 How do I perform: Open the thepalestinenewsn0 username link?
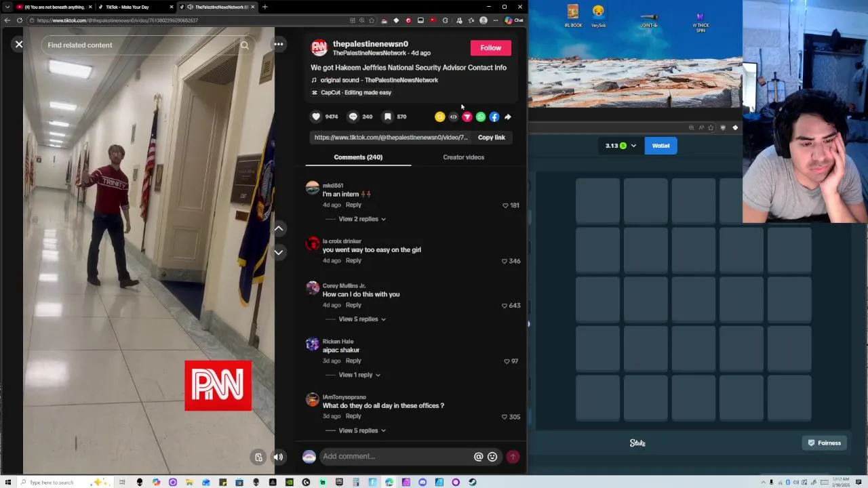370,43
